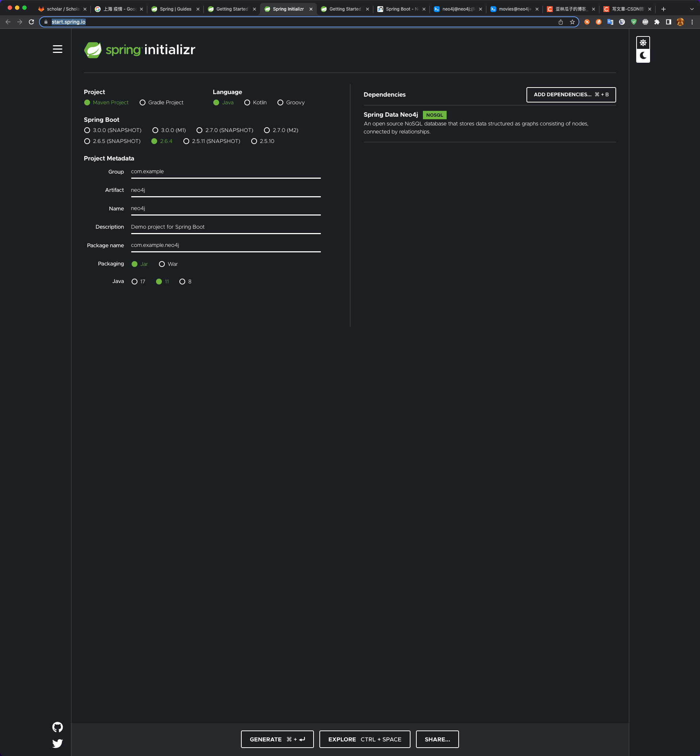This screenshot has width=700, height=756.
Task: Choose Kotlin language
Action: [x=256, y=103]
